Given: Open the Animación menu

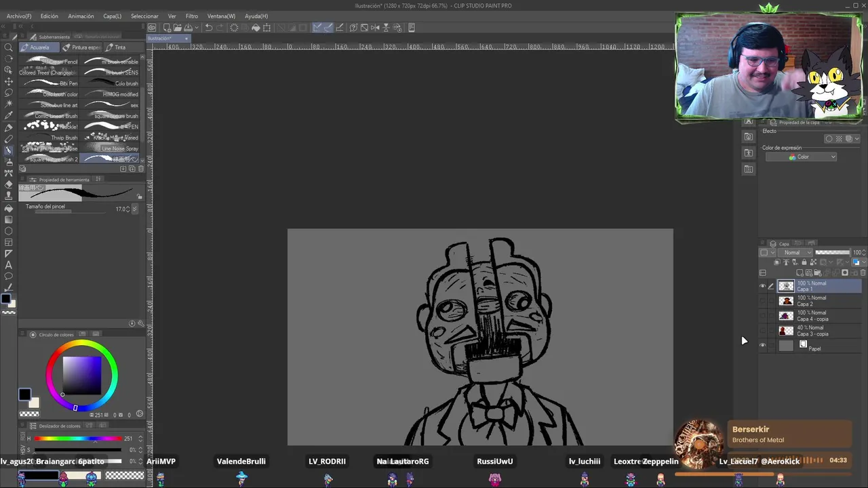Looking at the screenshot, I should point(81,16).
